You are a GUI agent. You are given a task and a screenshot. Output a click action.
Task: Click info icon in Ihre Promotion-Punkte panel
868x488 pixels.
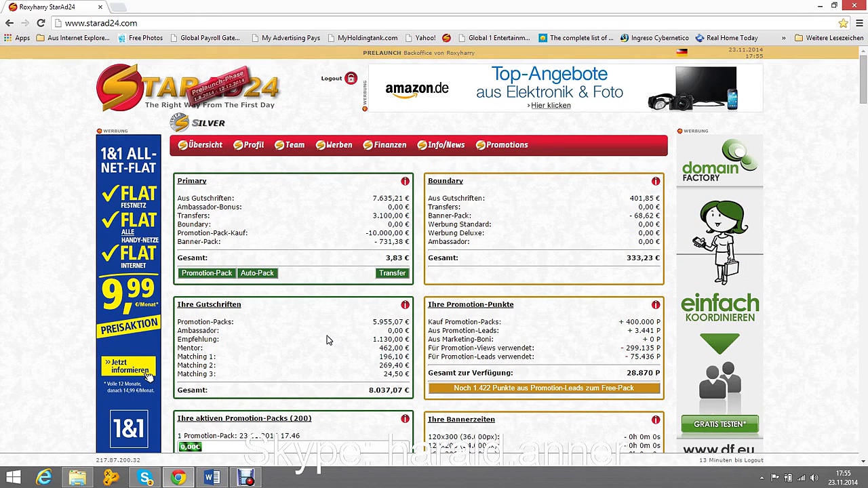pos(655,305)
